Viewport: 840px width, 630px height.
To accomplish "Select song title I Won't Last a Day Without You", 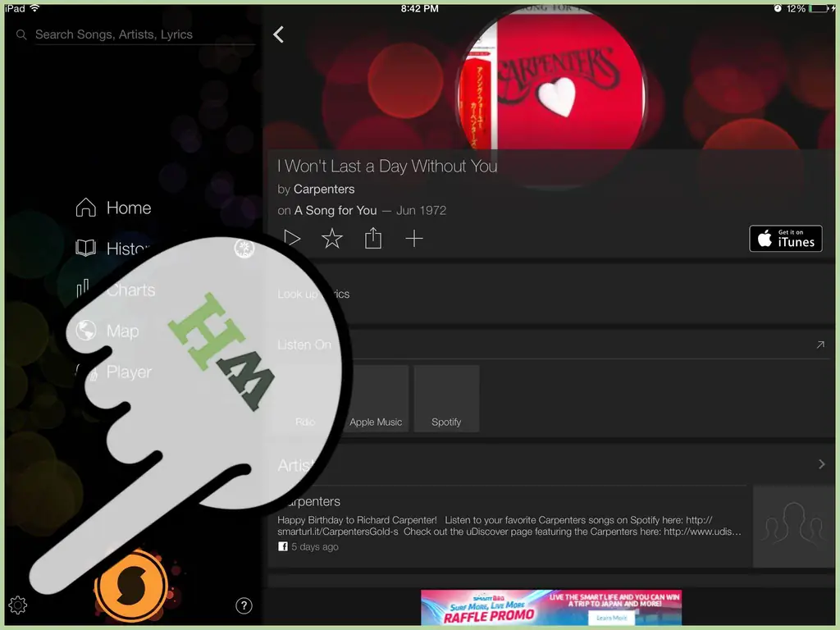I will 387,166.
